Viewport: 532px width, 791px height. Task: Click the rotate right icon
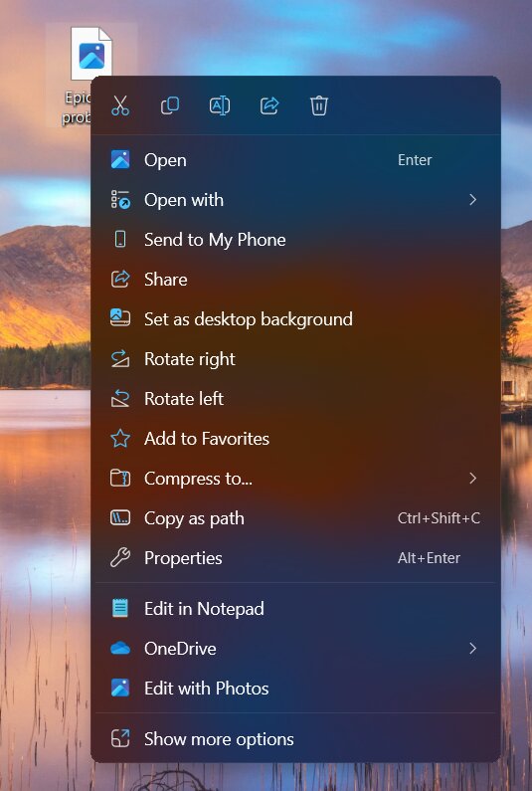tap(120, 358)
